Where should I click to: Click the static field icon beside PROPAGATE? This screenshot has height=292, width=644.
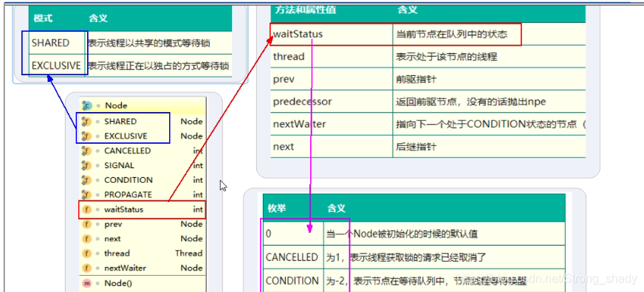(x=86, y=195)
